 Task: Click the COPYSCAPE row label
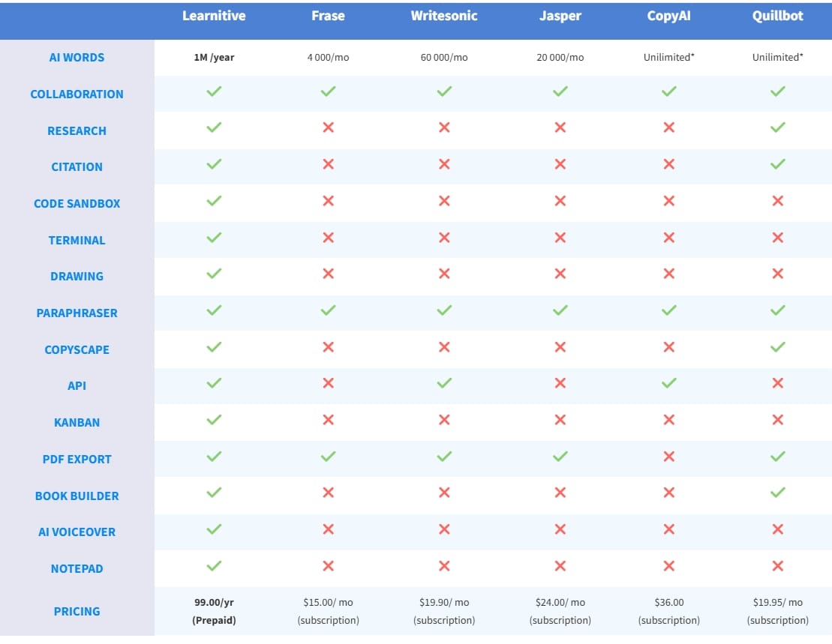tap(77, 349)
